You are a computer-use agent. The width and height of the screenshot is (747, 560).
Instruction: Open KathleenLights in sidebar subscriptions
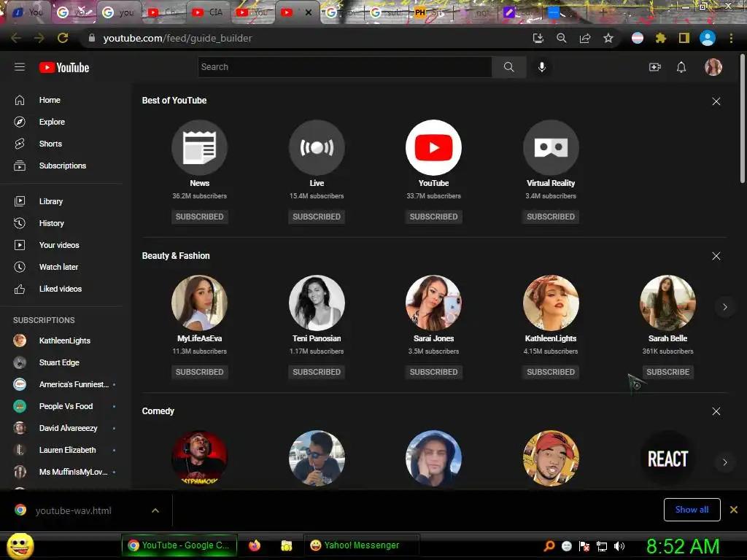click(x=66, y=341)
